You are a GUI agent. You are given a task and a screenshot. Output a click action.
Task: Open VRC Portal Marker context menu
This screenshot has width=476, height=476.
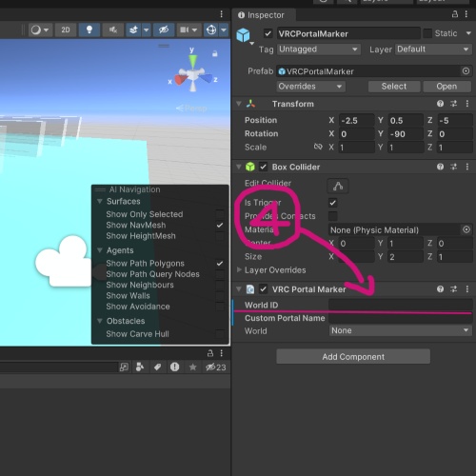[467, 288]
